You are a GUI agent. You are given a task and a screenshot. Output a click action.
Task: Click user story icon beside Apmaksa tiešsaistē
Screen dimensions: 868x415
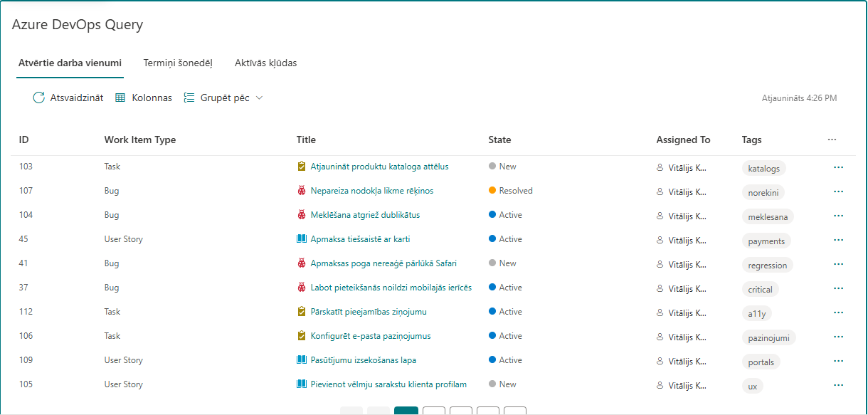point(301,239)
